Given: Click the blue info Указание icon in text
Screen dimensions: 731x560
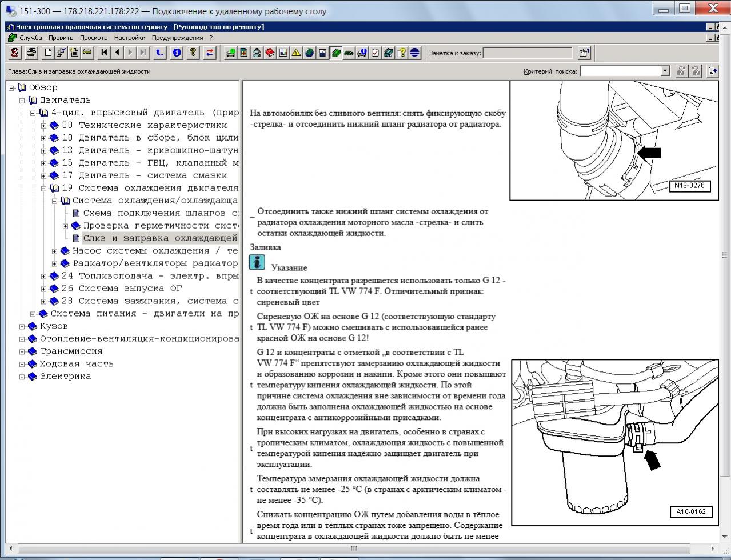Looking at the screenshot, I should click(257, 262).
